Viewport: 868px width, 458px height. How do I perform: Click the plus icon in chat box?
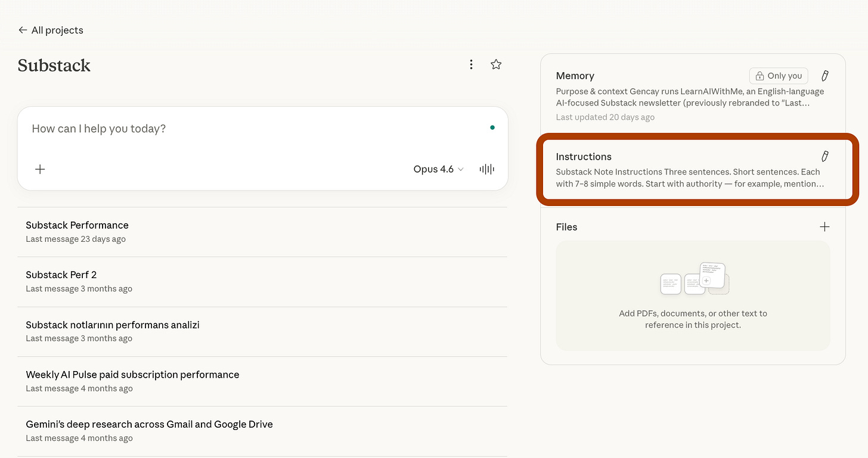(x=40, y=169)
